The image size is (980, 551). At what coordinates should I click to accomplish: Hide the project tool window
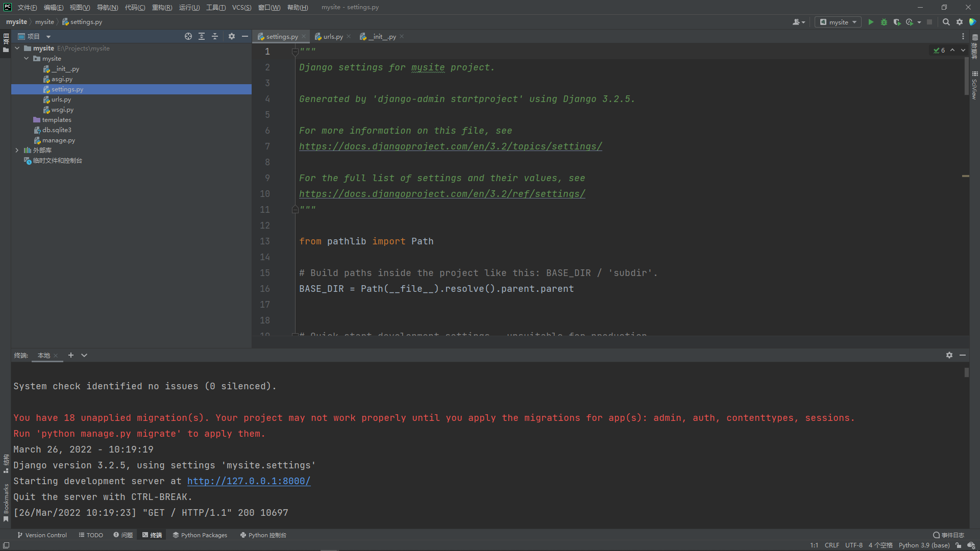(x=245, y=36)
